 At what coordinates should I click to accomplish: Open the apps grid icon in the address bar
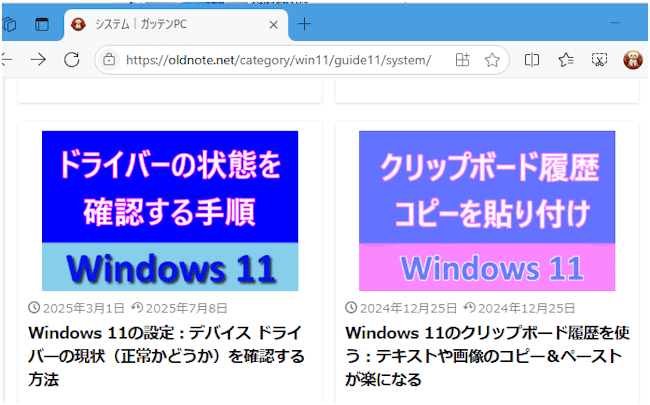pos(462,60)
